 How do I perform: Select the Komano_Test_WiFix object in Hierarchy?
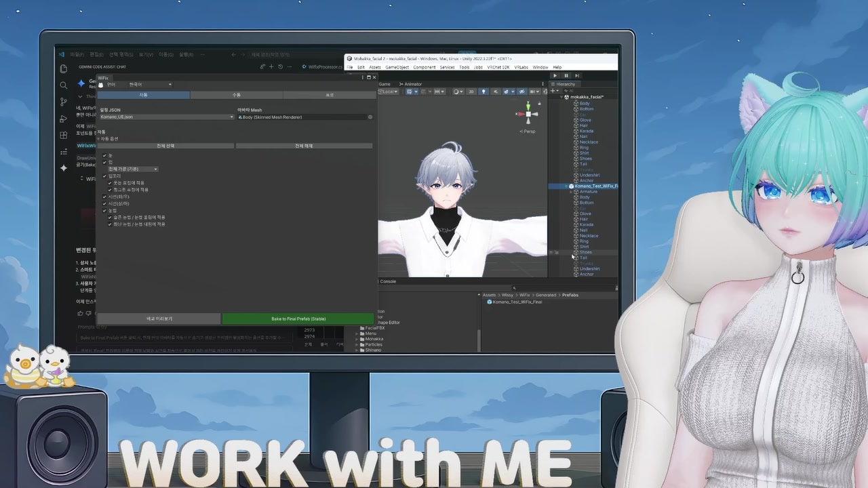(x=593, y=186)
